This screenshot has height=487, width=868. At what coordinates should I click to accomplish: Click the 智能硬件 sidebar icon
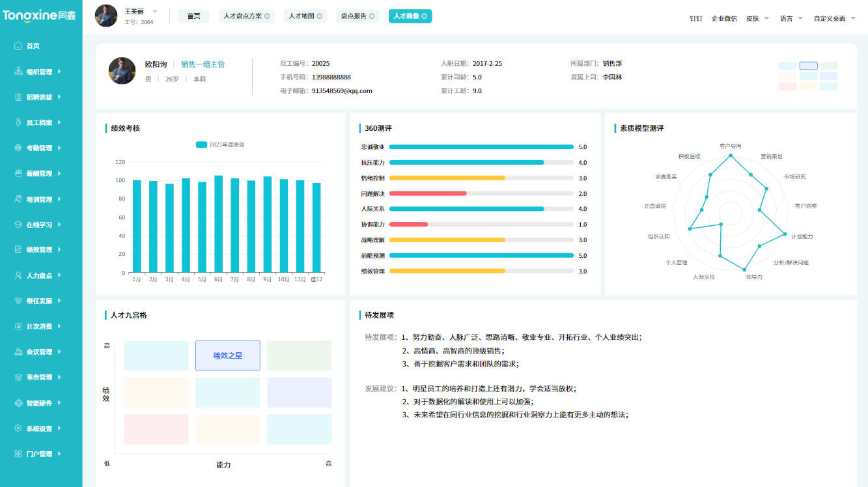(x=16, y=402)
